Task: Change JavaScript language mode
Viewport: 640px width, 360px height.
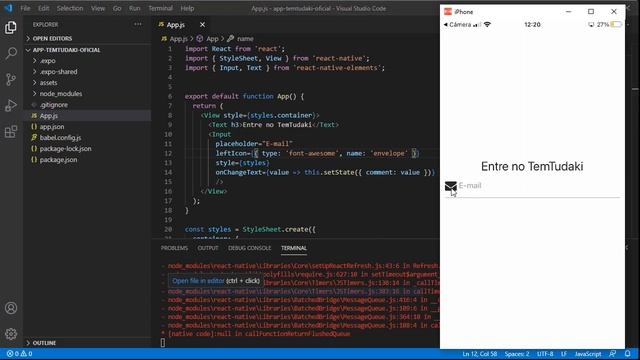Action: pos(588,354)
